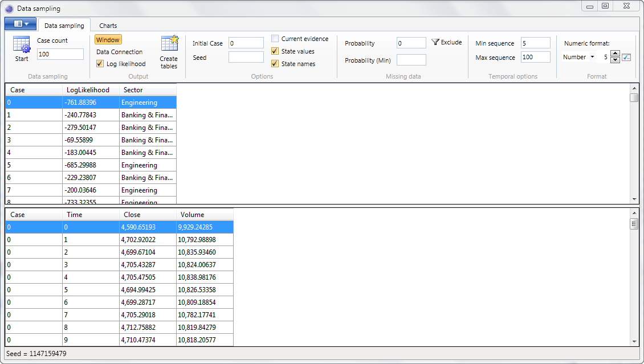Switch to the Charts tab

[108, 25]
